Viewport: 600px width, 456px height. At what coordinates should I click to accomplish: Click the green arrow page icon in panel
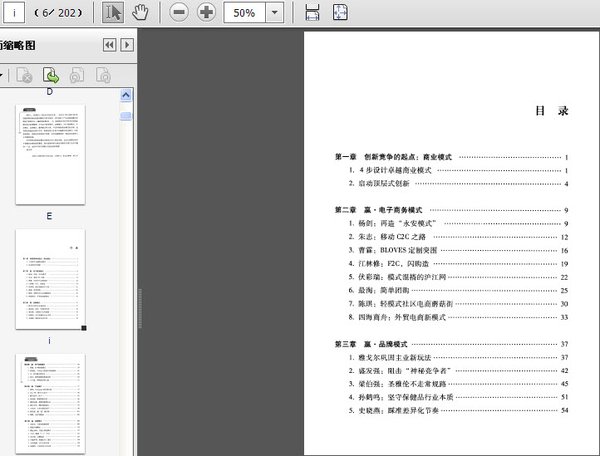pos(50,75)
